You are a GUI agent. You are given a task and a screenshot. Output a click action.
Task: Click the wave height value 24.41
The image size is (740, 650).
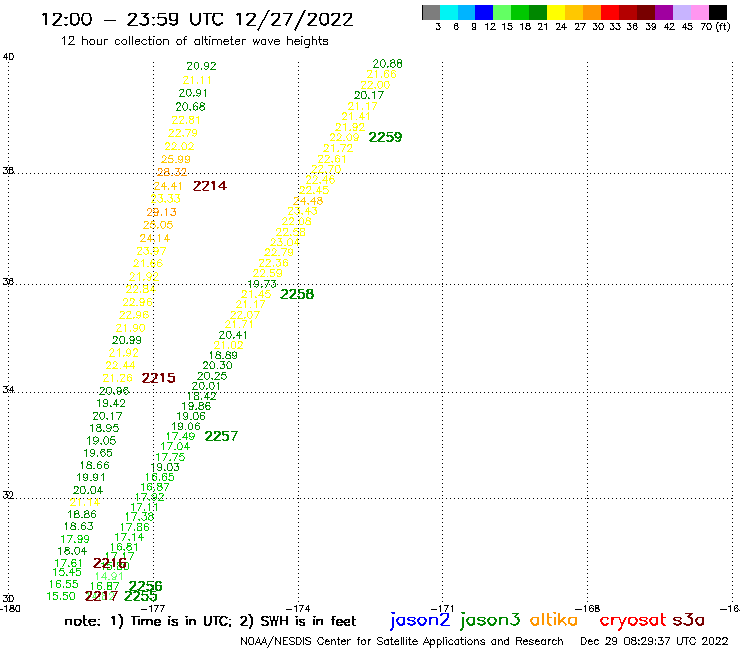[168, 186]
